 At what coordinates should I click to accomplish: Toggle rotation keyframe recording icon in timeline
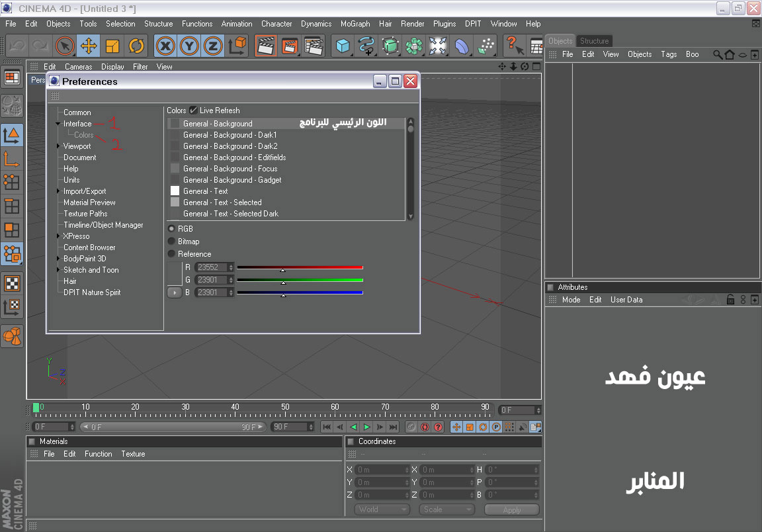[483, 427]
